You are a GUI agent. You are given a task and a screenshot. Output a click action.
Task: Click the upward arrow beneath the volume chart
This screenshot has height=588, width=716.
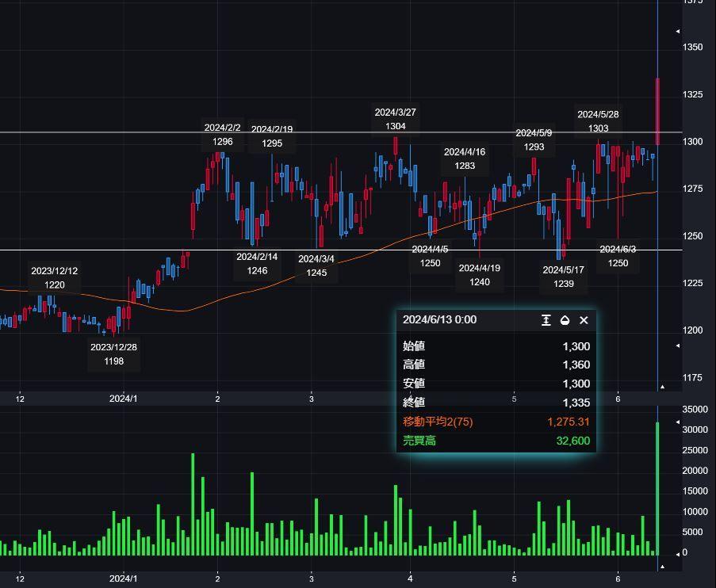coord(662,567)
